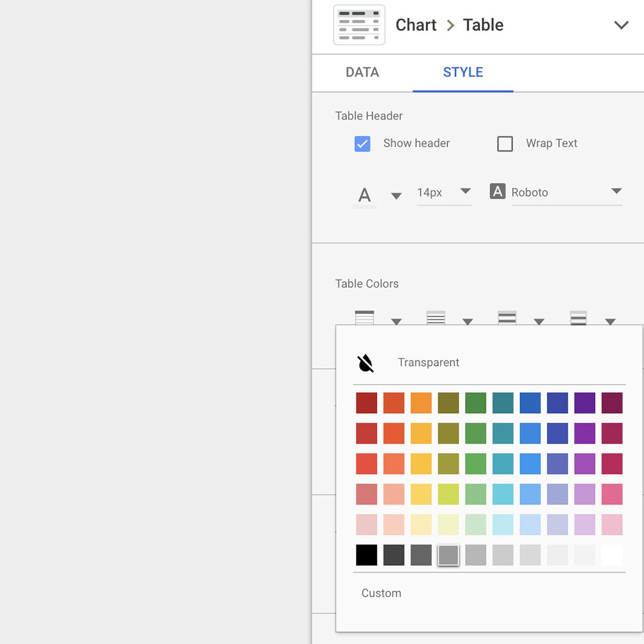Click the font family A icon

pos(497,191)
